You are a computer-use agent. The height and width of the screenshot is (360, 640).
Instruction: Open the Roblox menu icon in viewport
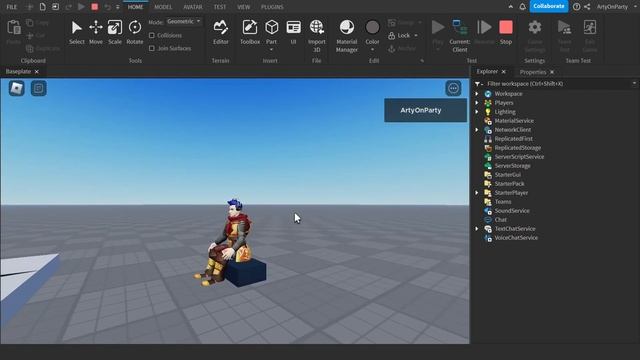tap(17, 88)
